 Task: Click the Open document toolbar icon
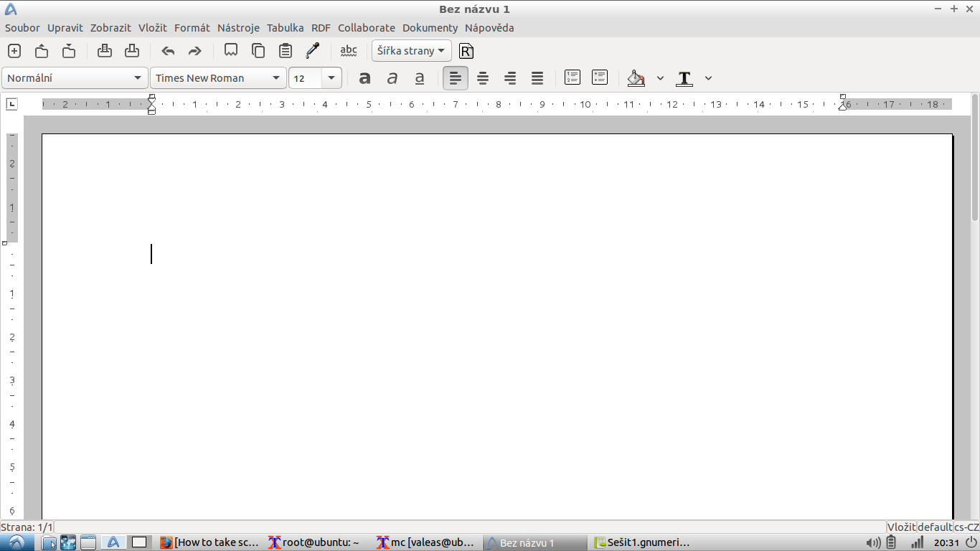pyautogui.click(x=42, y=51)
